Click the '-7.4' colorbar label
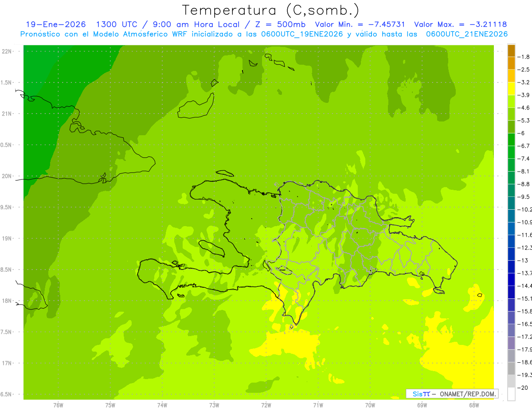The width and height of the screenshot is (532, 411). click(x=524, y=159)
